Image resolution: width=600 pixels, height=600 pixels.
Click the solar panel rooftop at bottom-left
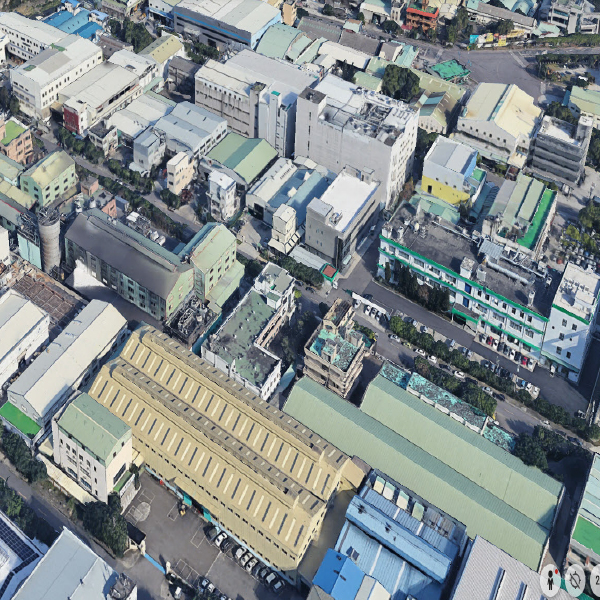14,547
